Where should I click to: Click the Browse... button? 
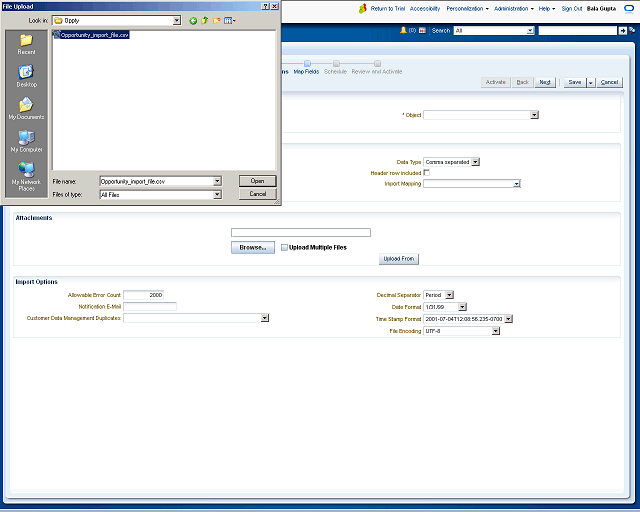[253, 247]
